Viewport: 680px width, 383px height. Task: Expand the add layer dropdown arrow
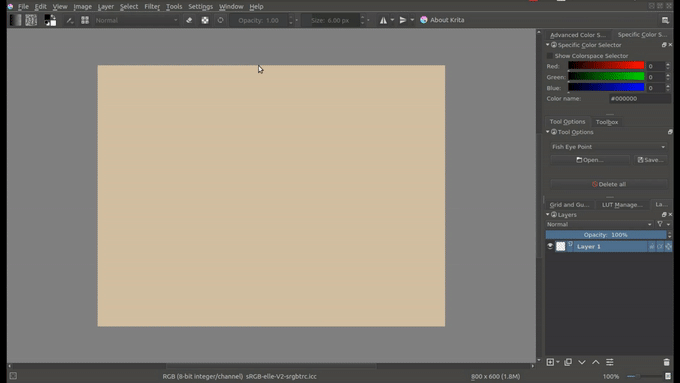(558, 362)
